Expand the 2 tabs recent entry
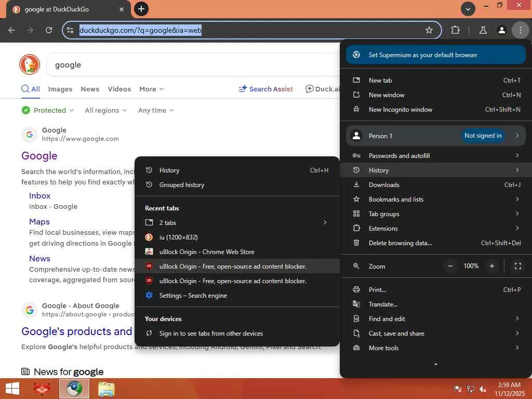 click(x=237, y=223)
